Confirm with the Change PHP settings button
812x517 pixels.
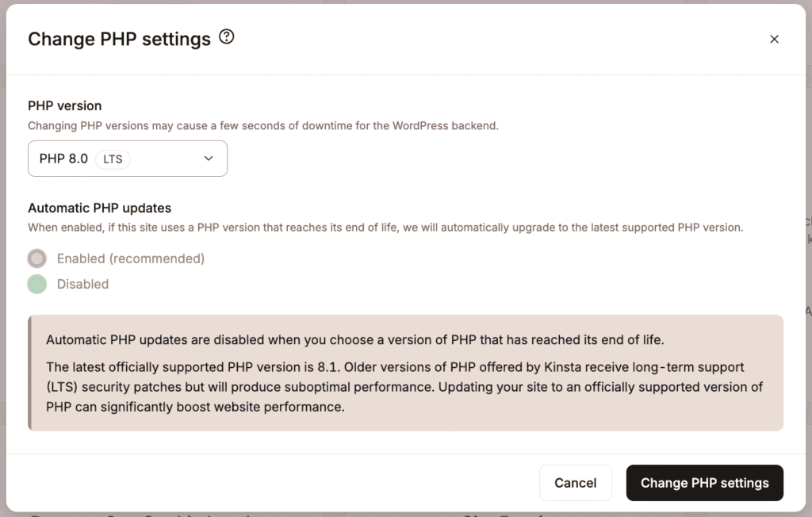[x=704, y=482]
